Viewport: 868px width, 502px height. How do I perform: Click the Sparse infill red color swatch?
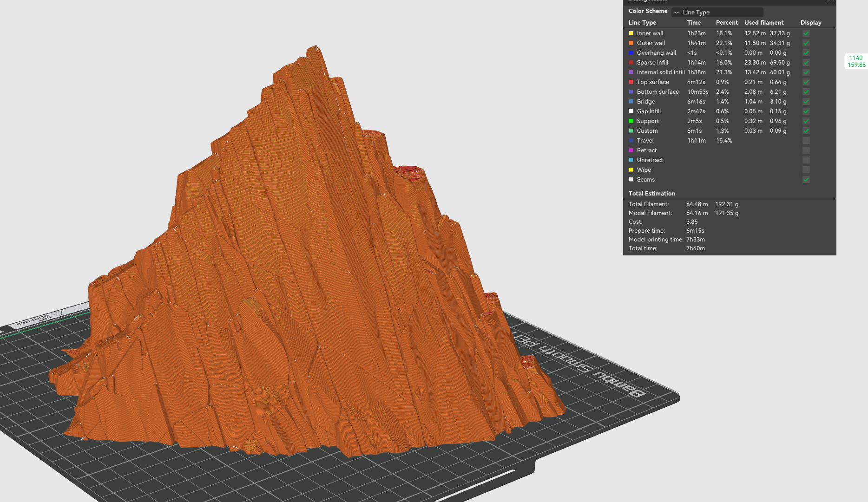click(631, 63)
